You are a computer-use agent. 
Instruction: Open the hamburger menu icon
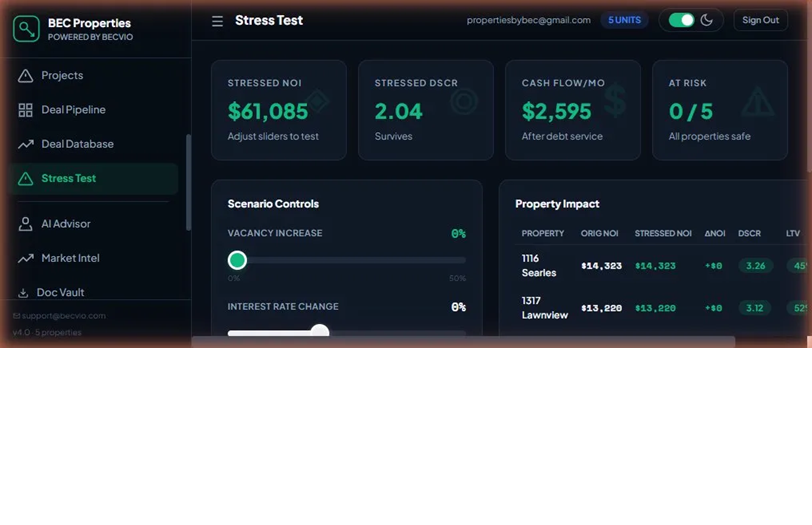218,21
